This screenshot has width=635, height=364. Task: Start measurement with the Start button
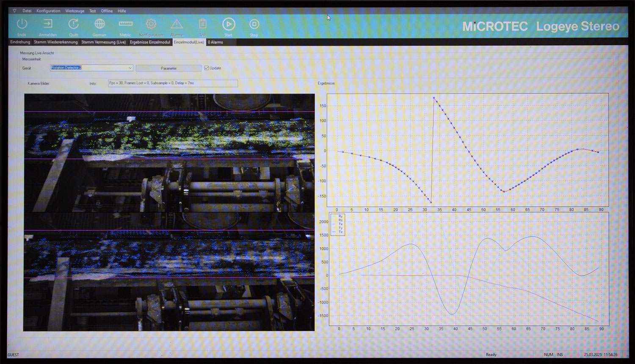click(229, 25)
